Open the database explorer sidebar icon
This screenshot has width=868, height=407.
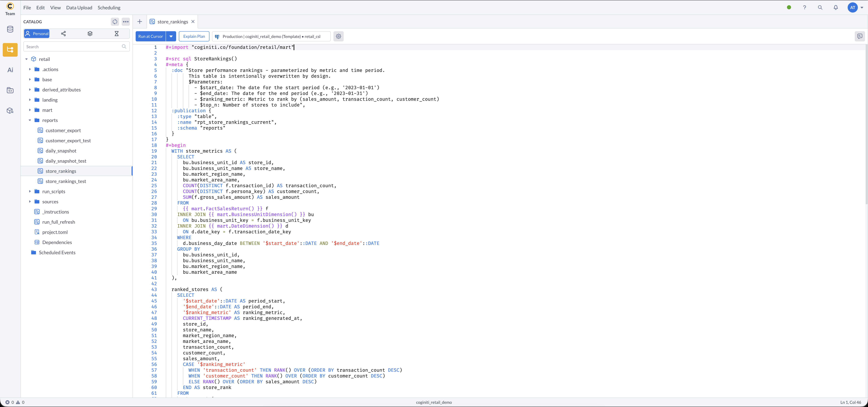point(10,29)
